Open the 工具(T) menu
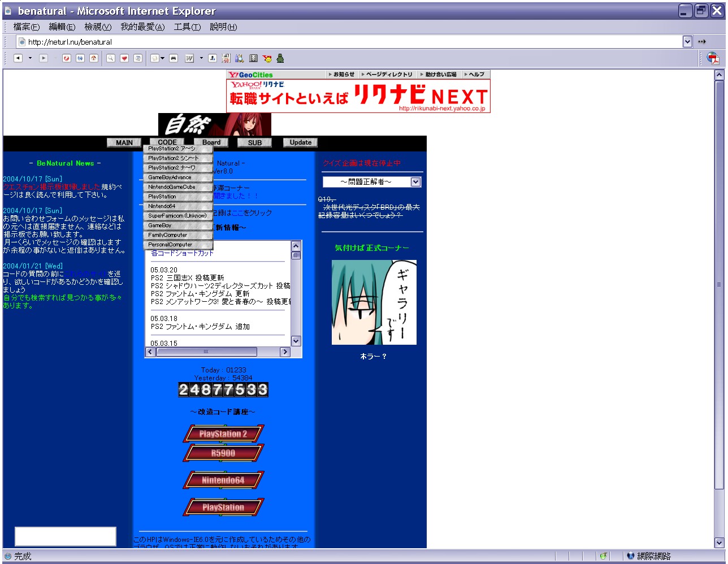 pos(187,27)
